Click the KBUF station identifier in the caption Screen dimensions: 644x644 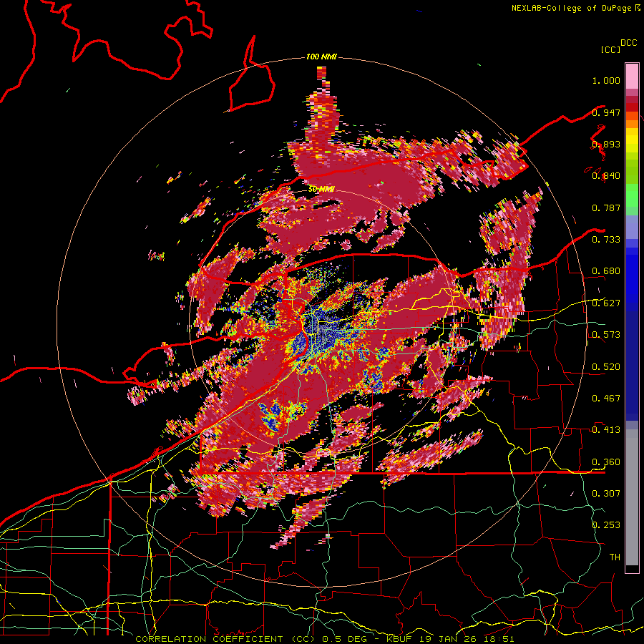pyautogui.click(x=401, y=639)
